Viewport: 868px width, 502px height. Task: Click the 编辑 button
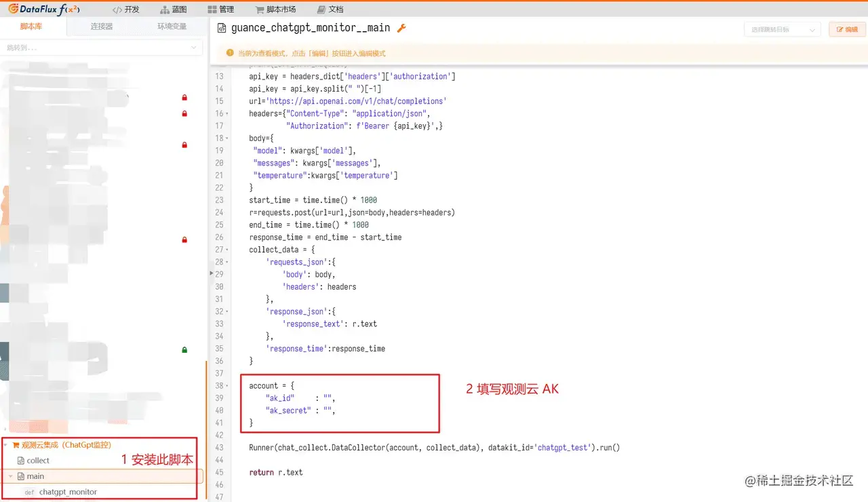click(x=847, y=29)
